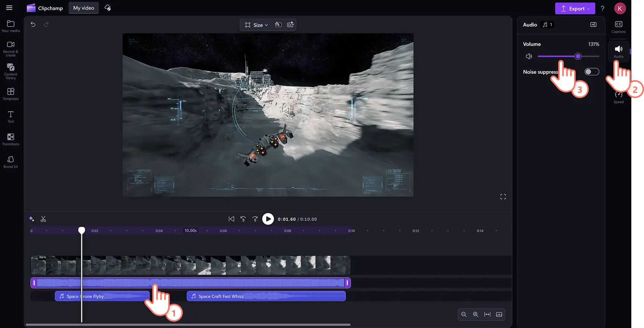Undo the last edit
This screenshot has width=644, height=328.
pyautogui.click(x=33, y=25)
